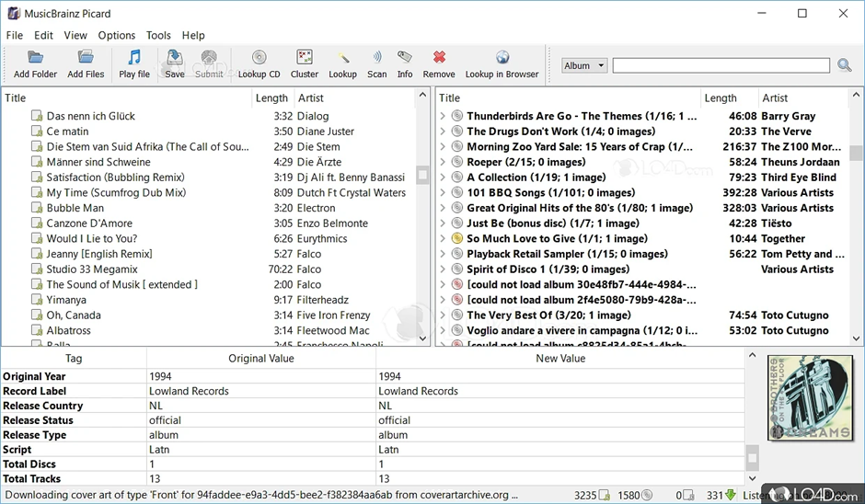865x504 pixels.
Task: Click the Total Tracks tag row
Action: click(373, 478)
